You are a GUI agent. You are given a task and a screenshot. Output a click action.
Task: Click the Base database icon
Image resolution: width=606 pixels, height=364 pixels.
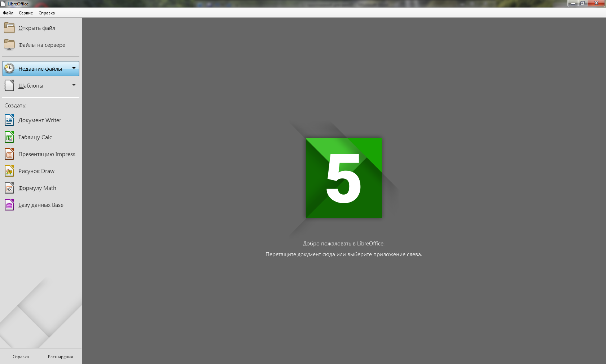click(9, 205)
